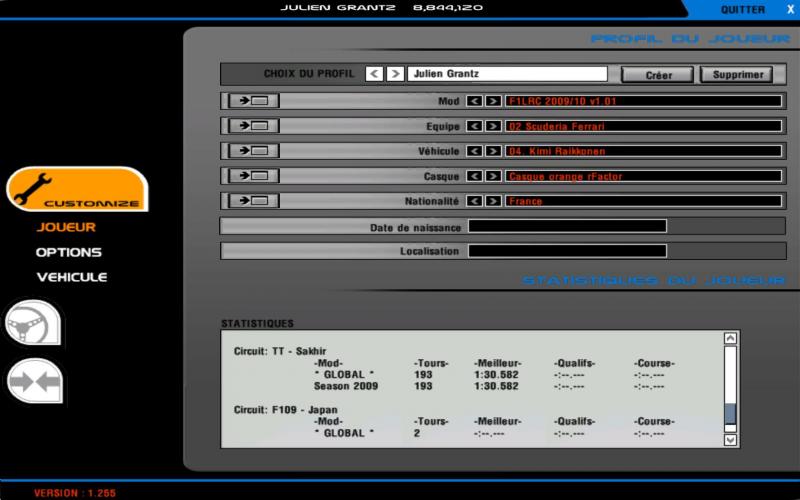Click the 02 Scuderia Ferrari team value

pyautogui.click(x=643, y=126)
